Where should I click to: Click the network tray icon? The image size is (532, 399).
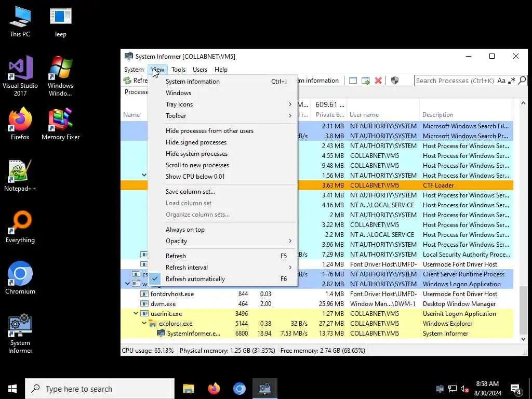(x=453, y=389)
